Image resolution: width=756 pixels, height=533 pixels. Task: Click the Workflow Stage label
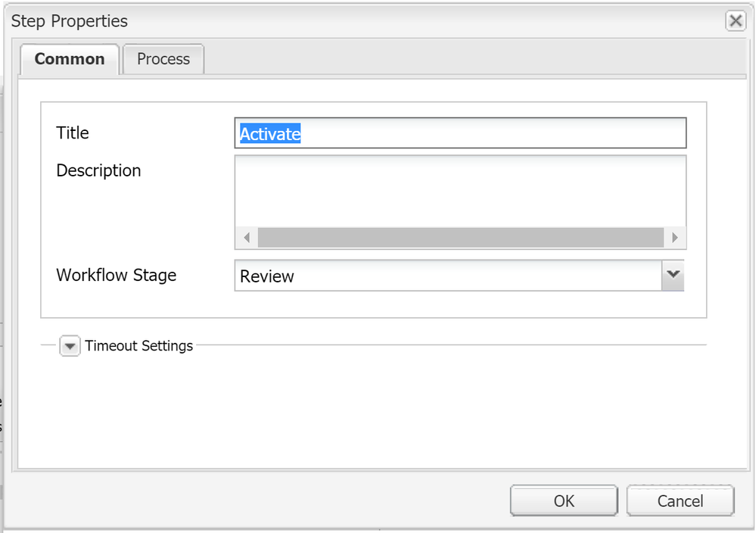point(117,275)
